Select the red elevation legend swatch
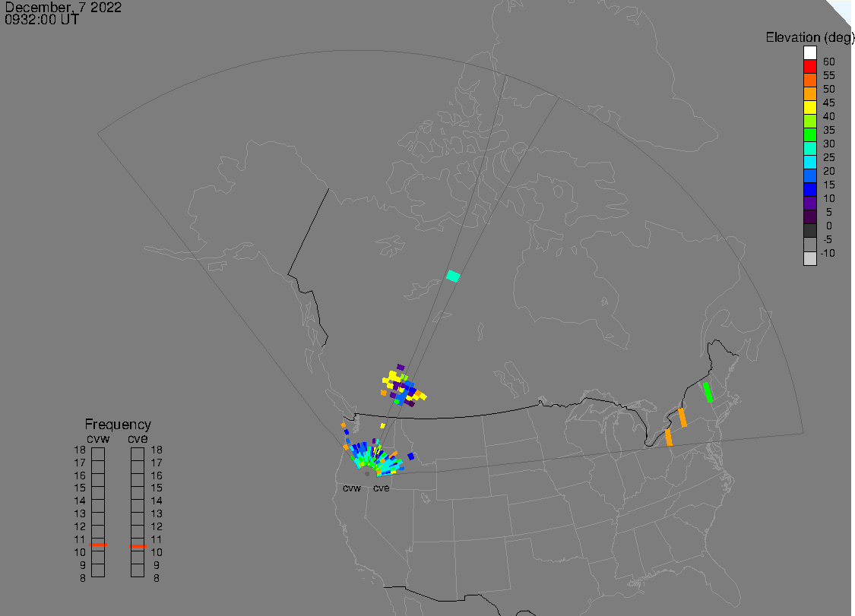The height and width of the screenshot is (616, 855). click(x=809, y=67)
